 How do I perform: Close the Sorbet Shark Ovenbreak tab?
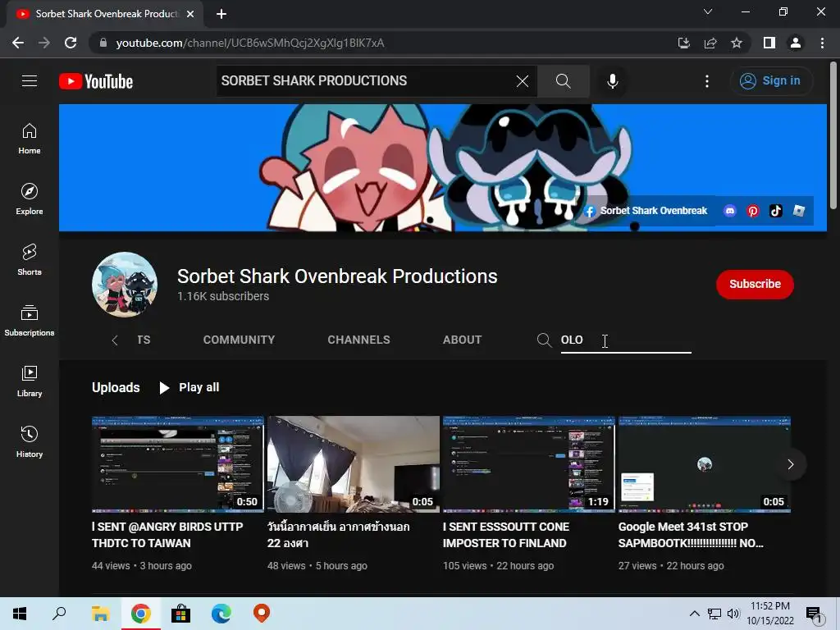click(190, 14)
